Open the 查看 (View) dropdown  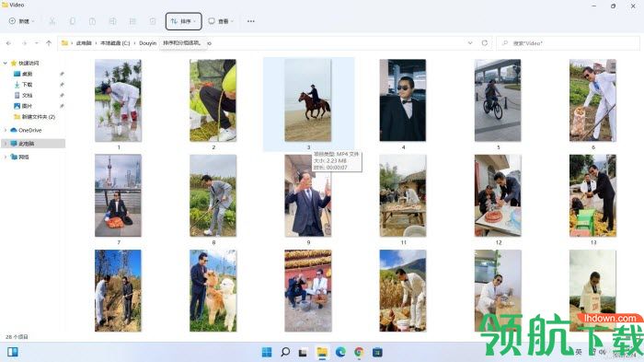[221, 21]
